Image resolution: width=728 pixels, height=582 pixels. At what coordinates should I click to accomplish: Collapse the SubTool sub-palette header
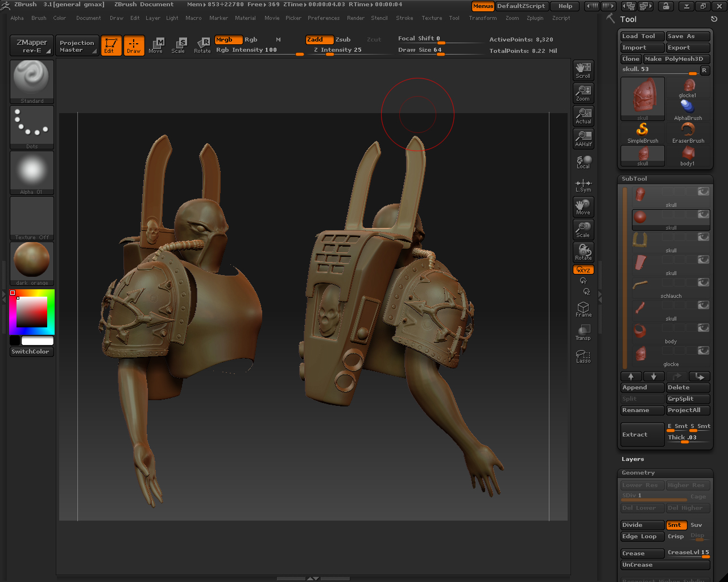click(x=634, y=178)
